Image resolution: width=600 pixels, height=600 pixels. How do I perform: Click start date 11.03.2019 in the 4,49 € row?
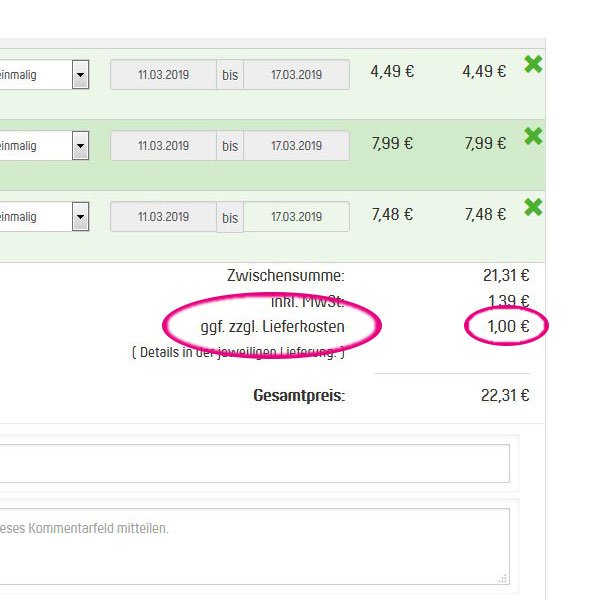tap(163, 75)
